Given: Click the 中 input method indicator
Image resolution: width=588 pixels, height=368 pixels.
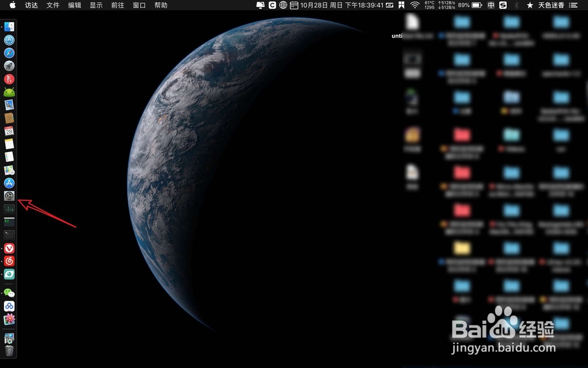Looking at the screenshot, I should 491,5.
